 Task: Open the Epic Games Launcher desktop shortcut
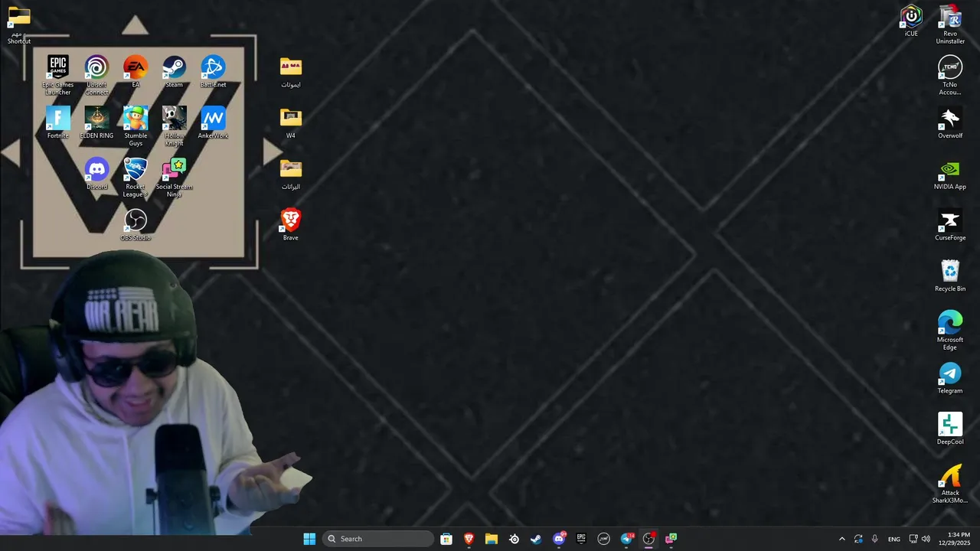[58, 75]
